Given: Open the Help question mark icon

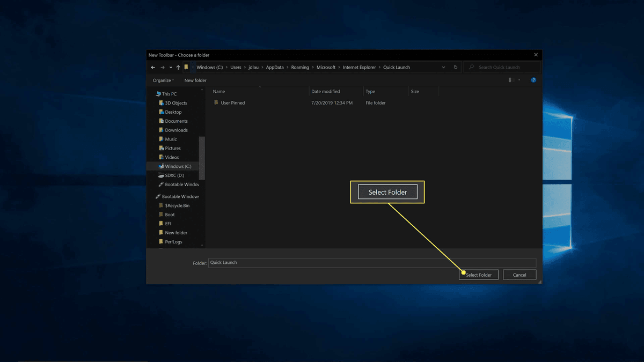Looking at the screenshot, I should click(533, 79).
